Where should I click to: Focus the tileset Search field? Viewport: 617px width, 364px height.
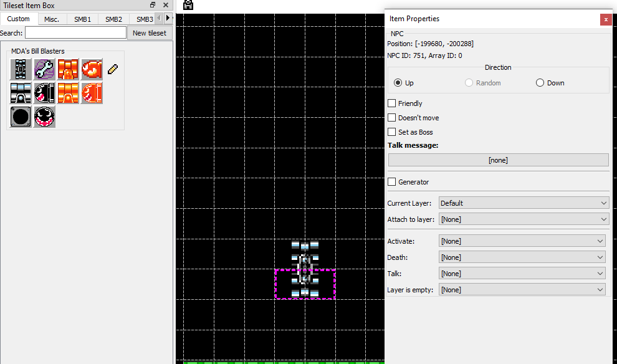(x=75, y=32)
